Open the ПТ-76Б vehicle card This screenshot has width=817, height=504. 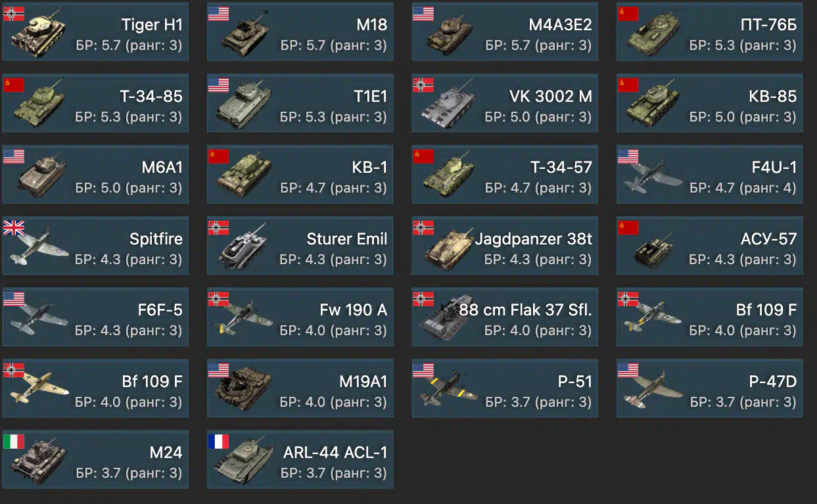(x=709, y=32)
